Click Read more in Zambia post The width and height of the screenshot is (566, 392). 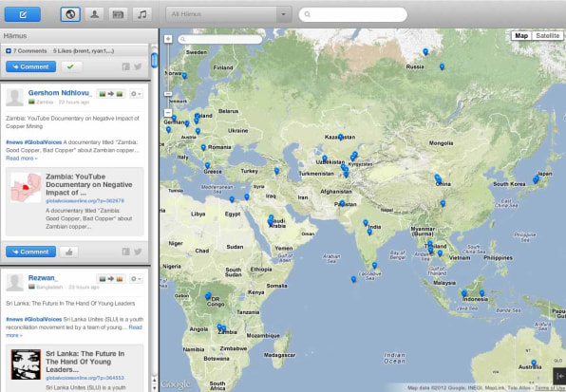coord(21,159)
